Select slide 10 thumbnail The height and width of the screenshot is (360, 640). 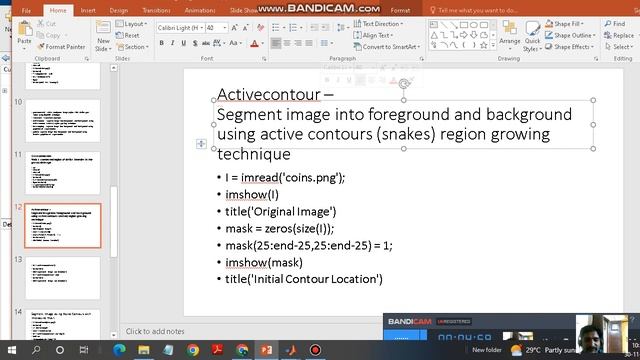[63, 121]
